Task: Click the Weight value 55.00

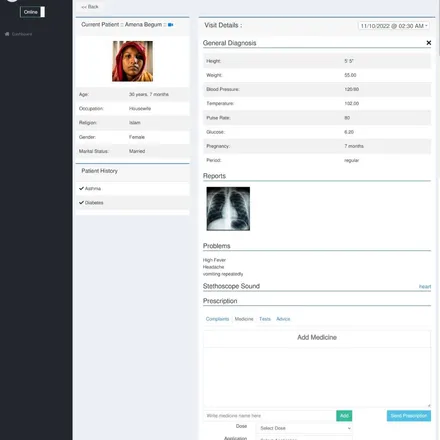Action: [350, 75]
